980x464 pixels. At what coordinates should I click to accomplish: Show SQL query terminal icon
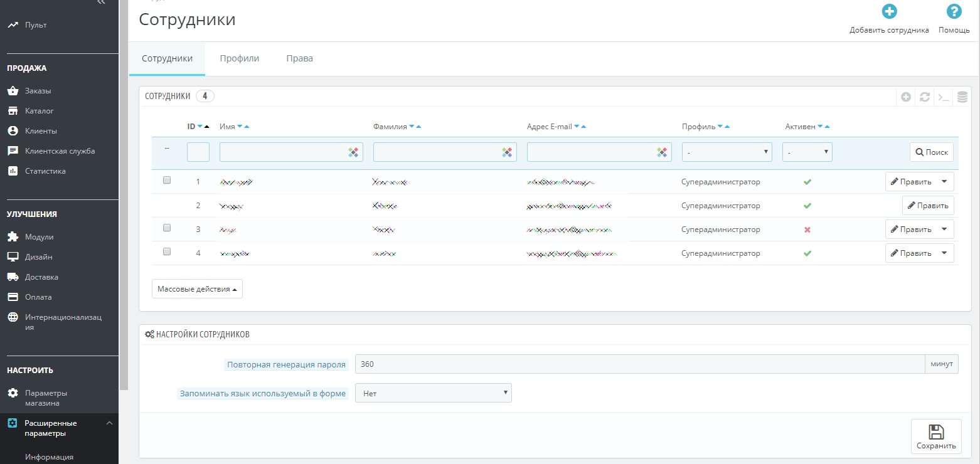click(x=944, y=97)
